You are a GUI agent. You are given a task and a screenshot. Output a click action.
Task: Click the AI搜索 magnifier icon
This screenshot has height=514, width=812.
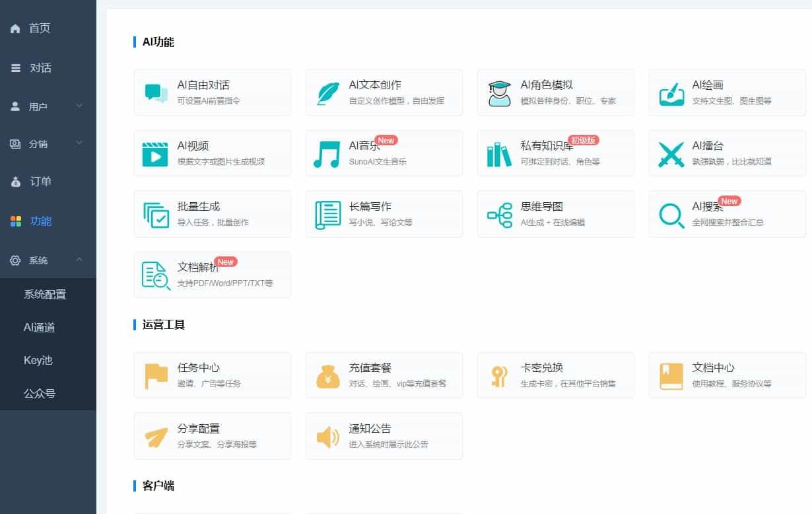pyautogui.click(x=671, y=215)
